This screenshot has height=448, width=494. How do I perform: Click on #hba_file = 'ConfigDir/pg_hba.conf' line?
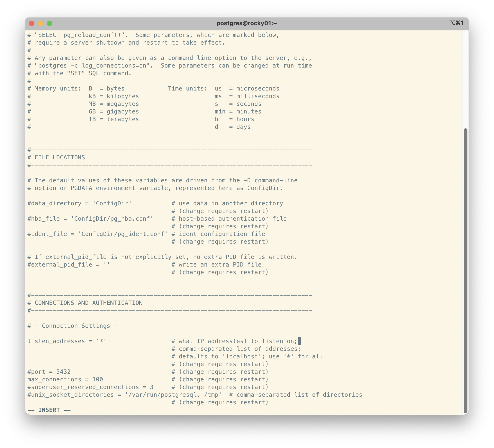(90, 219)
